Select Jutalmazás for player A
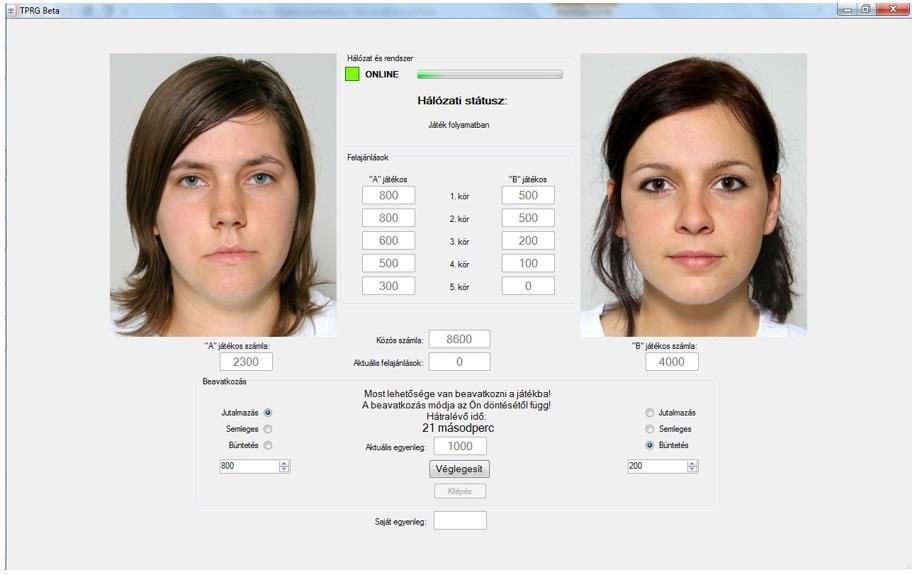The image size is (915, 575). 268,413
